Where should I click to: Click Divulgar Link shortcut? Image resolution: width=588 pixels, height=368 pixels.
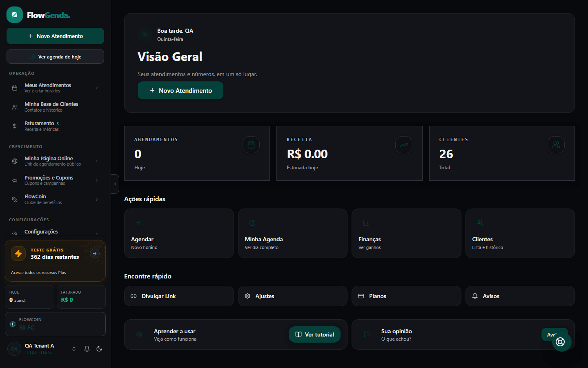tap(179, 296)
